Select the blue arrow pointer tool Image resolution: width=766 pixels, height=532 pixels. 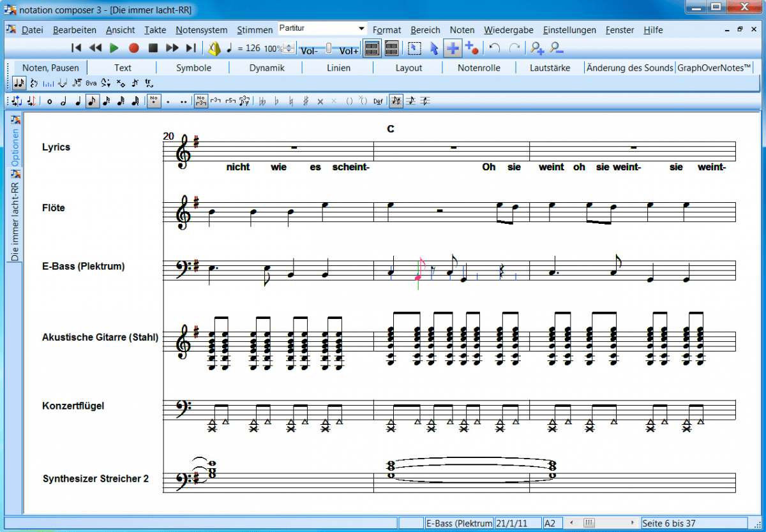click(434, 48)
